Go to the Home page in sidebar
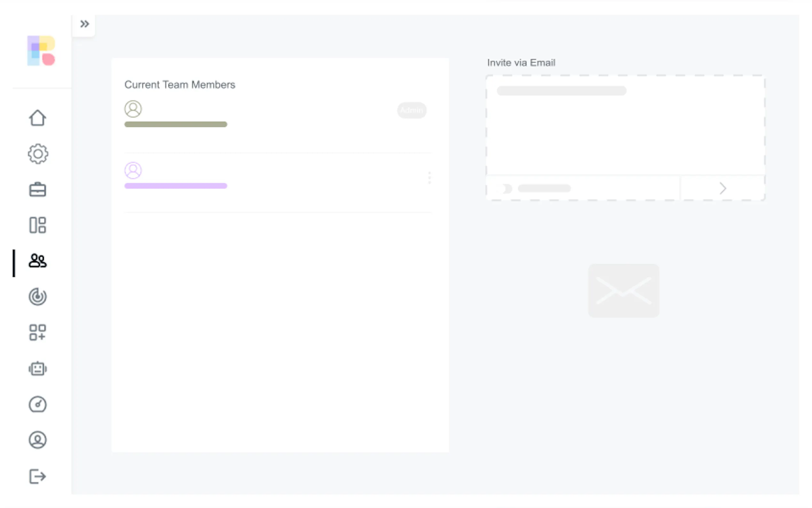Viewport: 812px width, 508px height. (x=37, y=118)
